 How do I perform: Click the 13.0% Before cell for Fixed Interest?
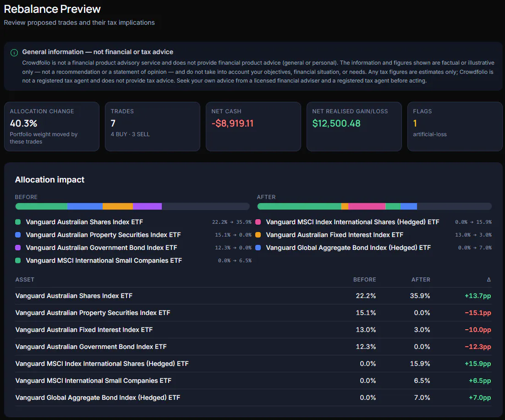[366, 330]
